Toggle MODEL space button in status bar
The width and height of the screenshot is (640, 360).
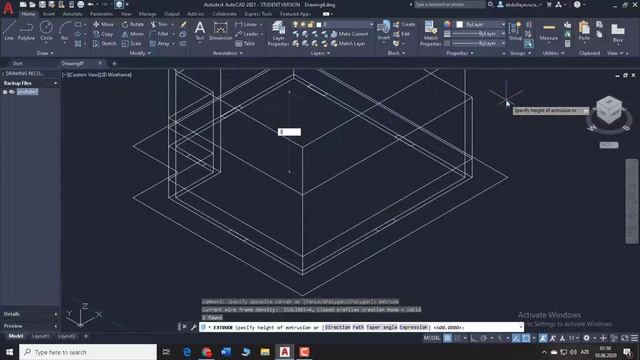point(432,338)
